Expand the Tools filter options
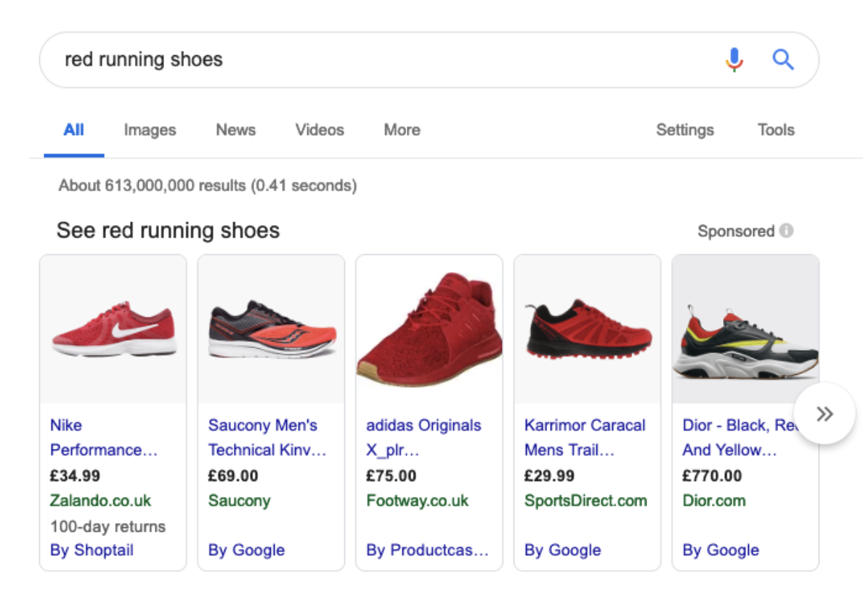This screenshot has width=863, height=616. tap(775, 130)
